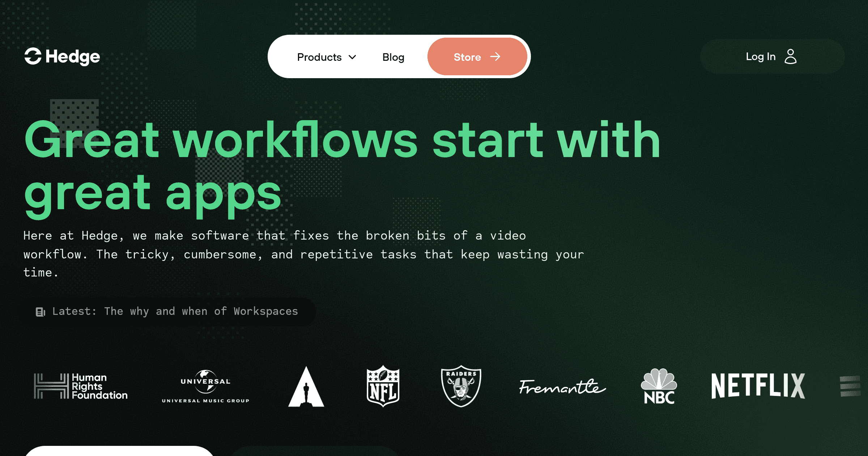Expand the Products dropdown menu

click(x=327, y=57)
